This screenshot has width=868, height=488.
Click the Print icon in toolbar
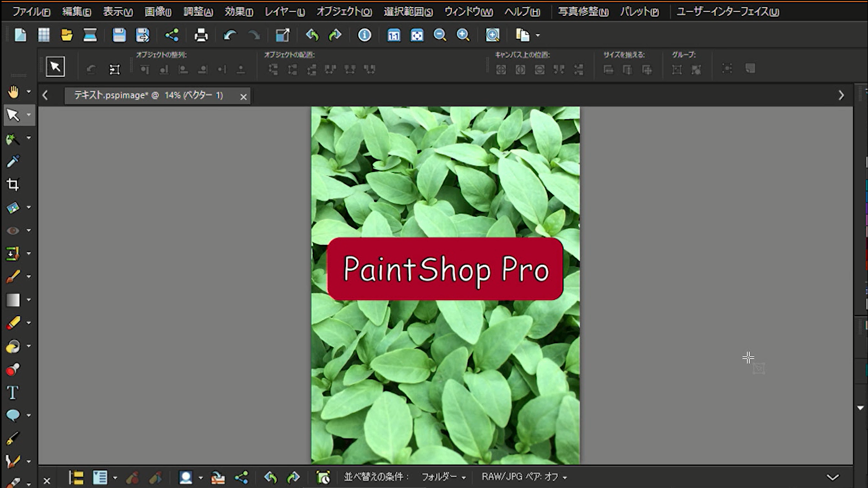tap(201, 35)
